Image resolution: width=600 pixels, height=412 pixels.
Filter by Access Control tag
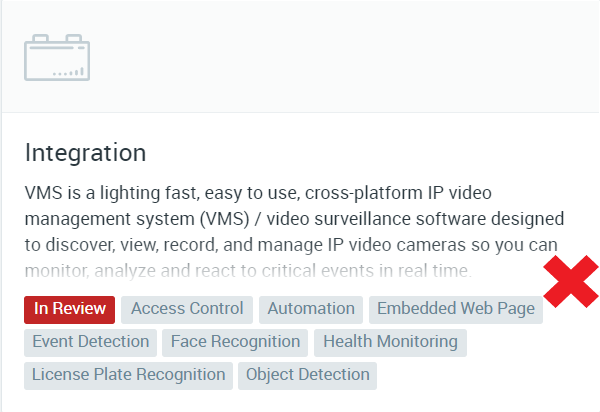click(x=187, y=309)
